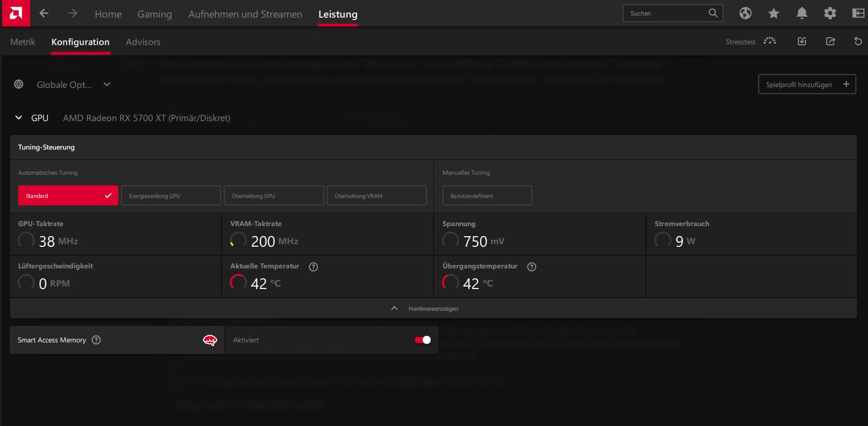Open help for Aktuelle Temperatur
The image size is (868, 426).
pos(313,267)
